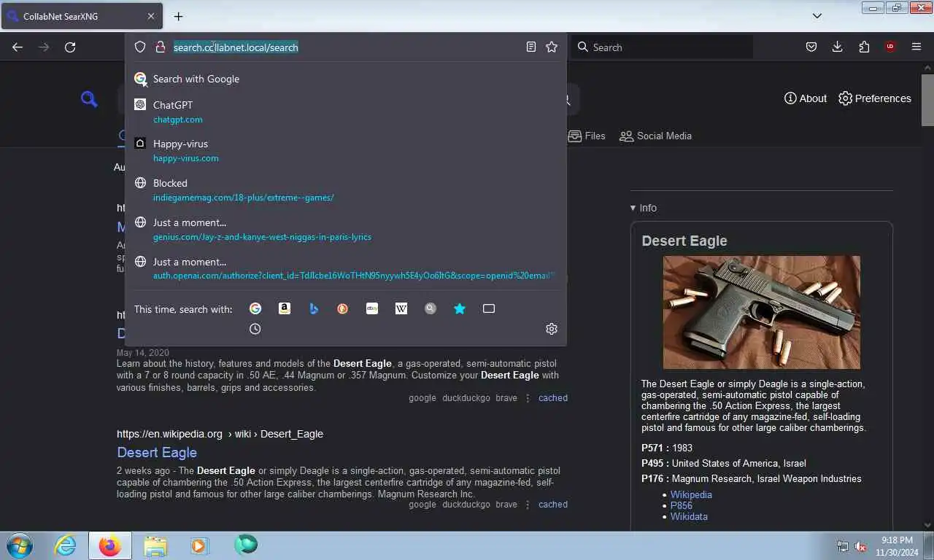The height and width of the screenshot is (560, 934).
Task: Select the Happy-virus suggestion row
Action: tap(346, 150)
